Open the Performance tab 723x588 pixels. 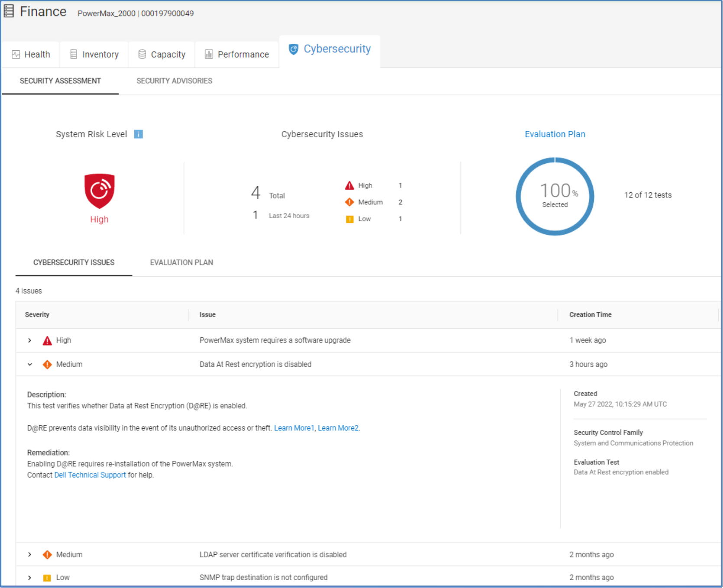coord(237,55)
